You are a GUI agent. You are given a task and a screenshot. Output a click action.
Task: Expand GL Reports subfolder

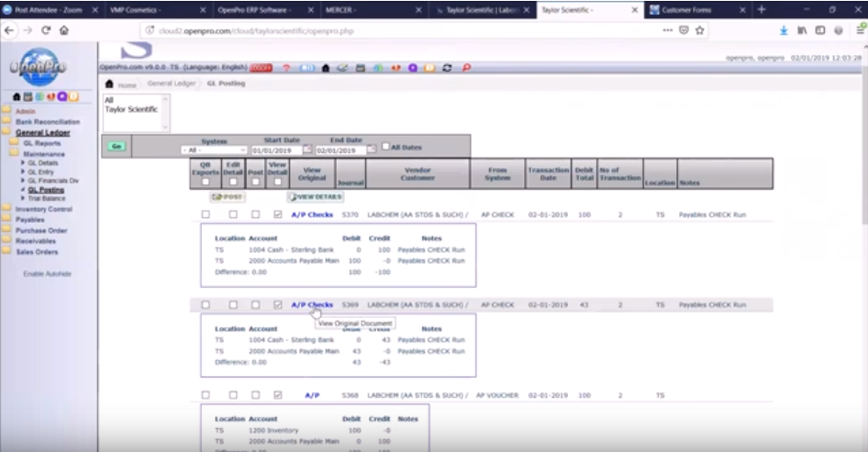point(14,143)
